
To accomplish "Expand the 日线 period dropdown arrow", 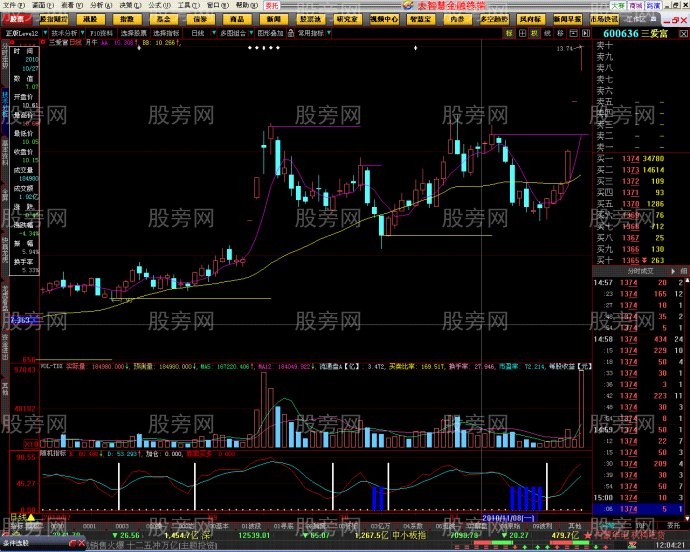I will (x=214, y=33).
